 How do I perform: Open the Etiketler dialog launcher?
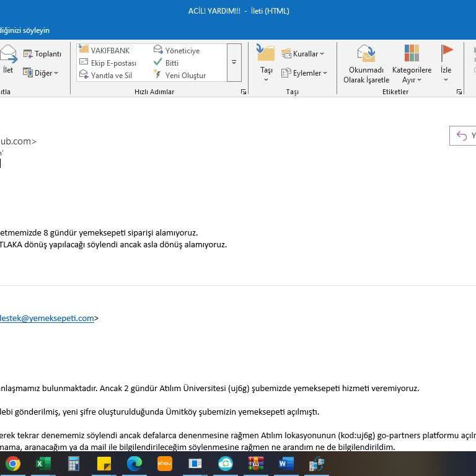coord(459,92)
